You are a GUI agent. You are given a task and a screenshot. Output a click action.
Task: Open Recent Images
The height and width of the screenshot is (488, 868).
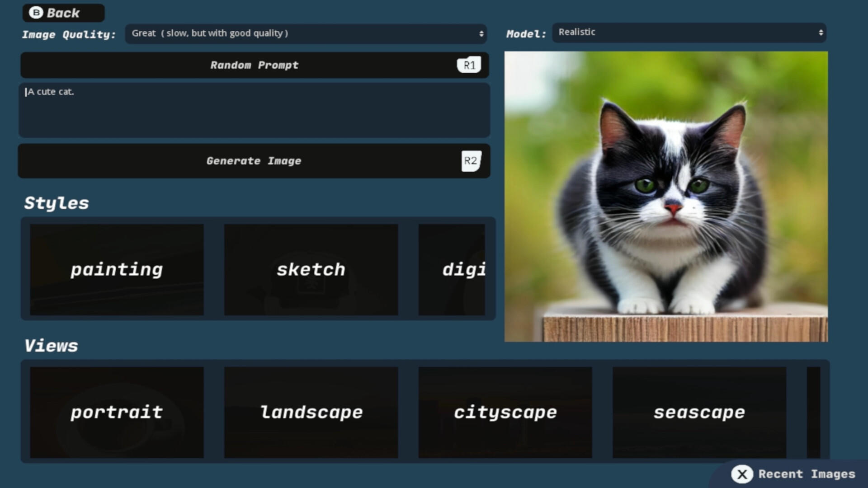click(807, 474)
